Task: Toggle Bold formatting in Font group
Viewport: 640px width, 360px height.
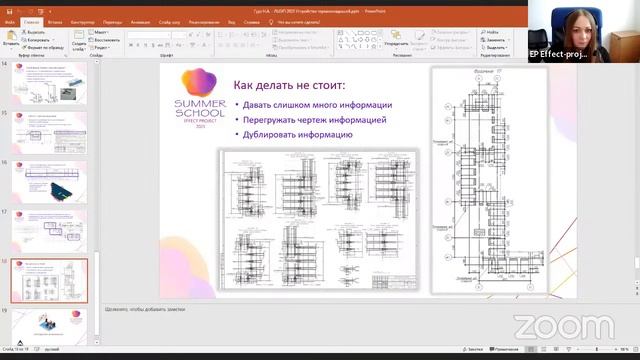Action: (131, 45)
